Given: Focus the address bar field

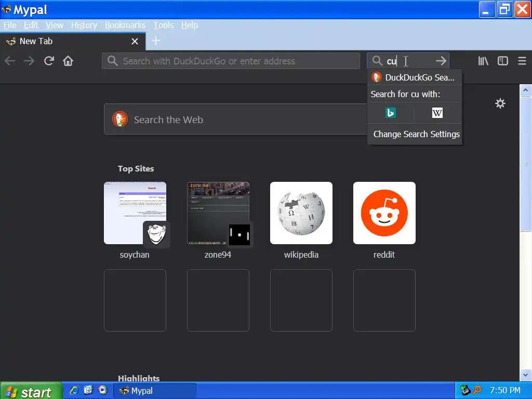Looking at the screenshot, I should coord(231,61).
